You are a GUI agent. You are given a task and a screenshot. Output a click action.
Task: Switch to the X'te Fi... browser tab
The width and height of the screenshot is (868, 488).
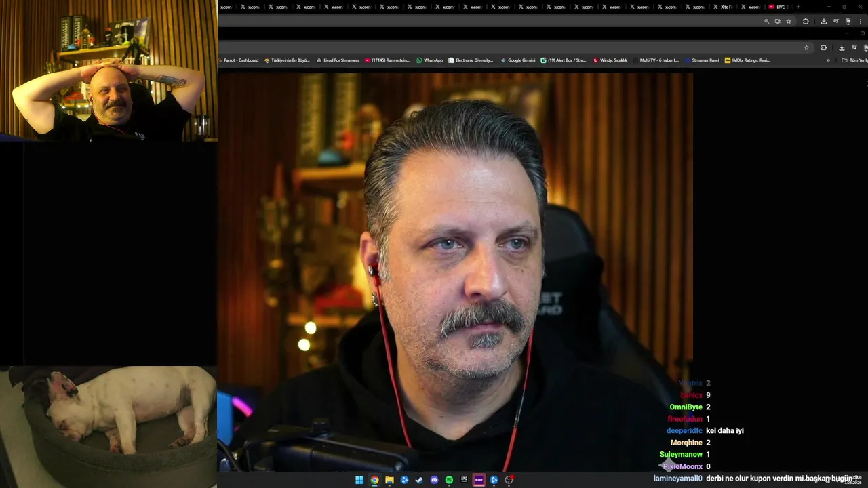tap(722, 7)
